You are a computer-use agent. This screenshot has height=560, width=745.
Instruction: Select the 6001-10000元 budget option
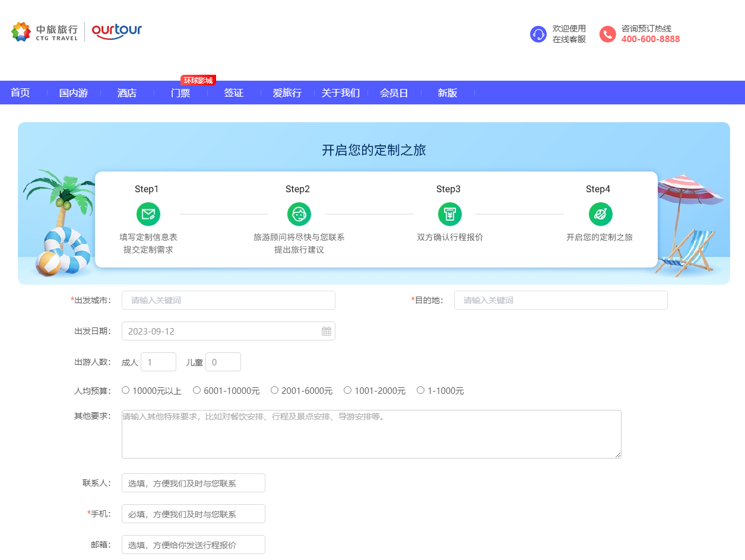[196, 390]
